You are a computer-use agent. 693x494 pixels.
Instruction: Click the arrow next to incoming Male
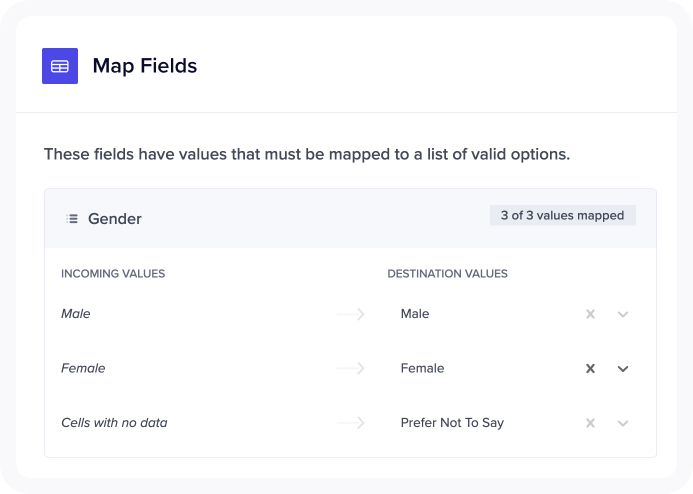tap(350, 314)
